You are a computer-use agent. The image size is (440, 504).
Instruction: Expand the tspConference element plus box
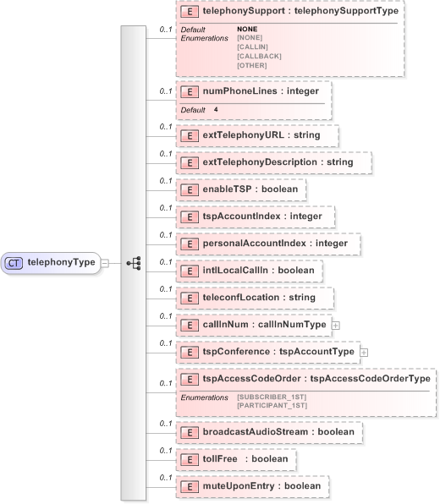tap(364, 353)
